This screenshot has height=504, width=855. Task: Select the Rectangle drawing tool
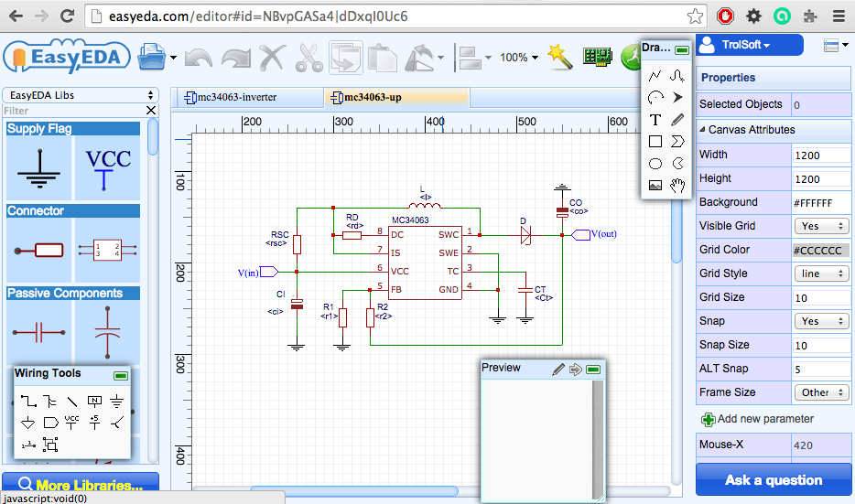pos(655,142)
